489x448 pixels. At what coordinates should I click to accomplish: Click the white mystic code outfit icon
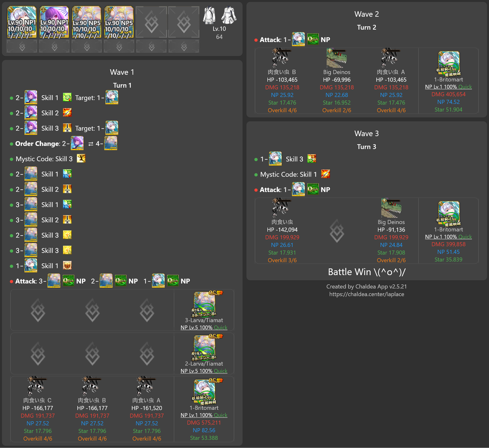click(x=209, y=15)
